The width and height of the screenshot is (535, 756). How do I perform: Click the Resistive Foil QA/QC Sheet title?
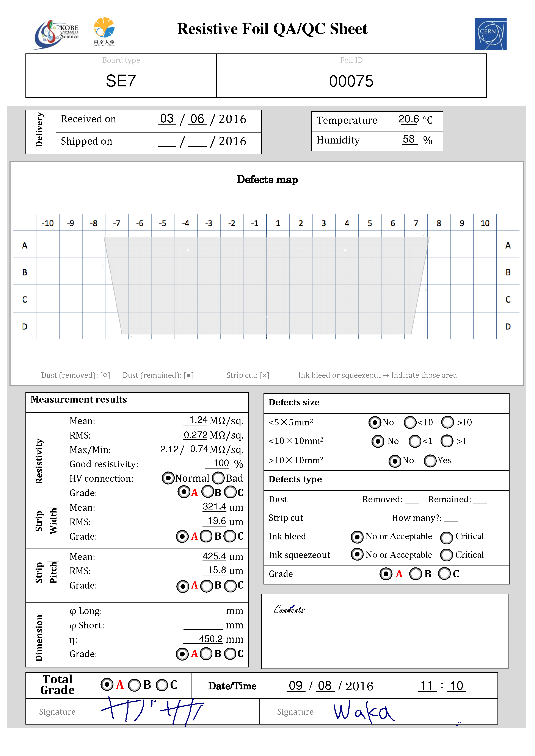(272, 29)
